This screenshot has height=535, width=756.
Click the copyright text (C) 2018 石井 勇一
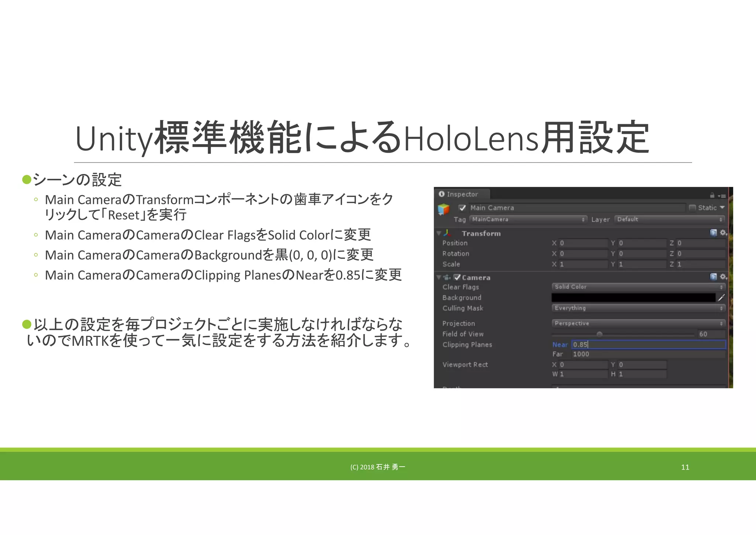378,467
